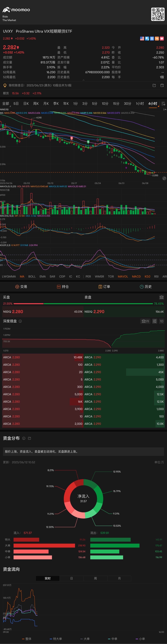Switch to the 季K chart tab
This screenshot has height=644, width=167.
(x=56, y=104)
